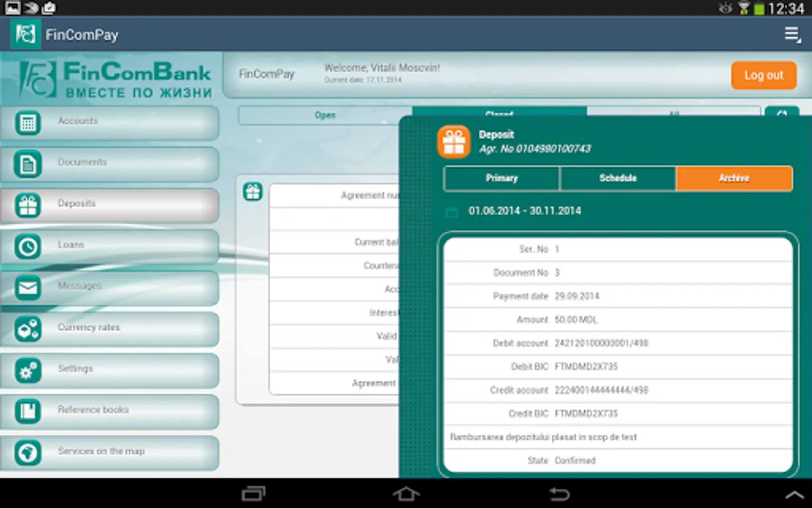
Task: Open the Messages envelope icon
Action: pyautogui.click(x=28, y=288)
